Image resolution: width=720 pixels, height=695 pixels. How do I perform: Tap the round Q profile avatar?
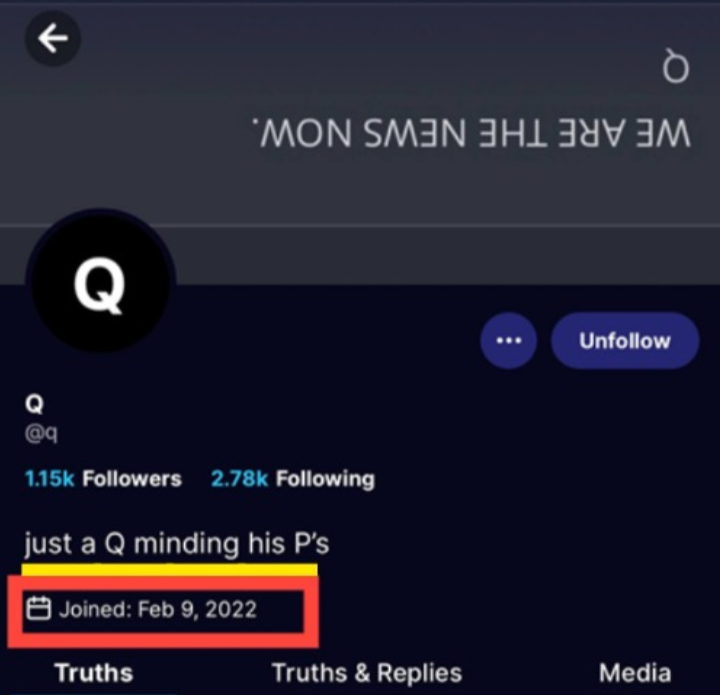click(101, 281)
